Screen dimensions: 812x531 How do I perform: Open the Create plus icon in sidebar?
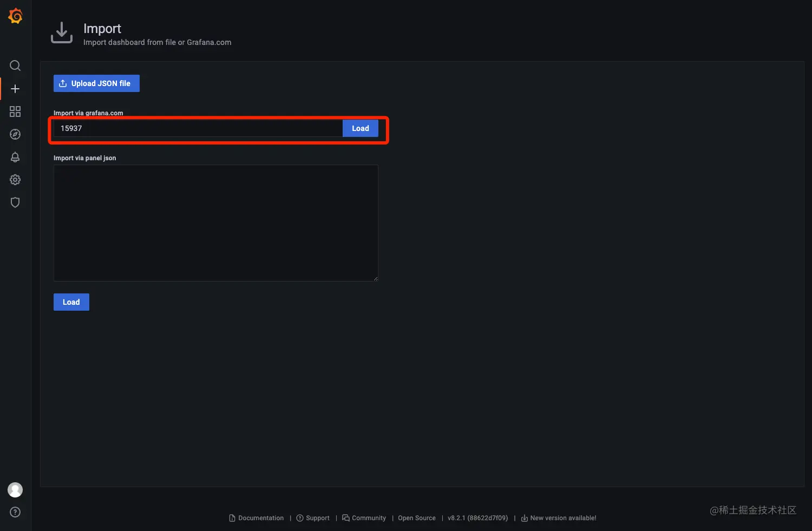[x=15, y=89]
